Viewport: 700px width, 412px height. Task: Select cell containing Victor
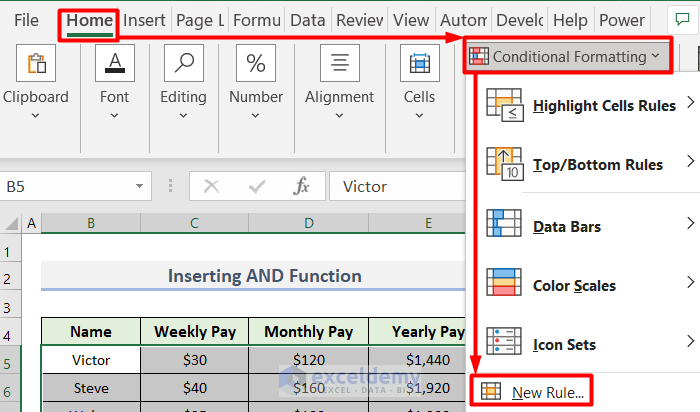[x=91, y=360]
